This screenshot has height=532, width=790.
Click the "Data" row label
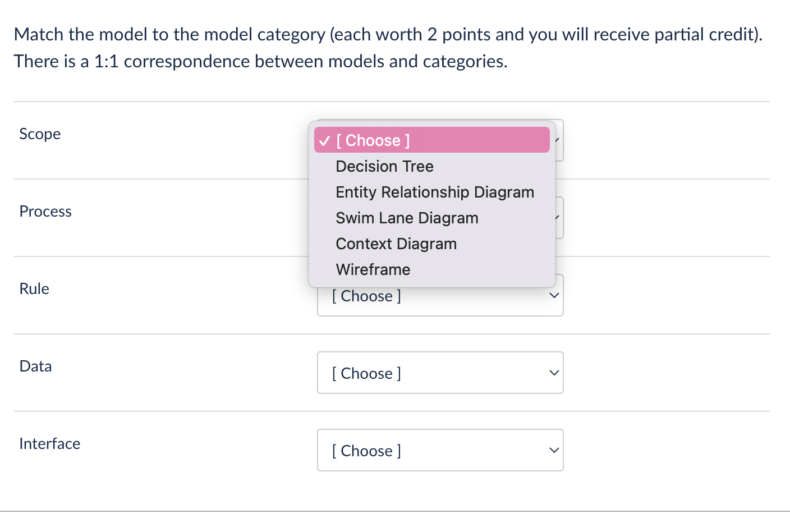pyautogui.click(x=35, y=366)
